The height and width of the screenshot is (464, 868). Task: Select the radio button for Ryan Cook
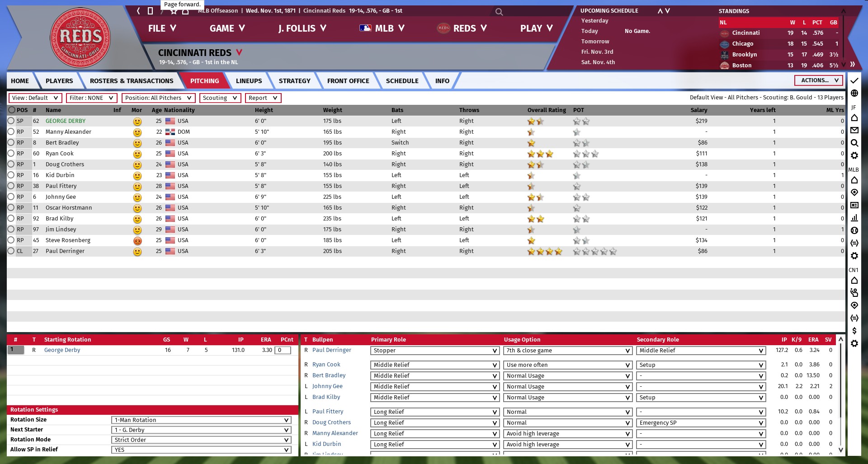point(11,153)
